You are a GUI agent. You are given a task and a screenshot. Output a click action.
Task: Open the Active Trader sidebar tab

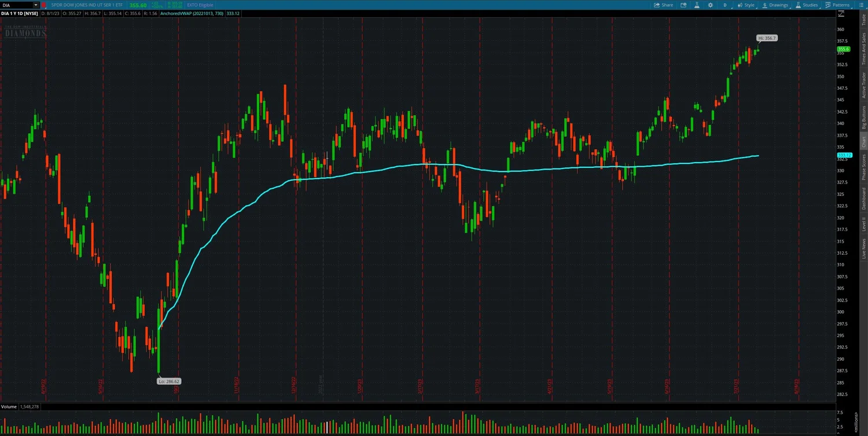coord(863,85)
